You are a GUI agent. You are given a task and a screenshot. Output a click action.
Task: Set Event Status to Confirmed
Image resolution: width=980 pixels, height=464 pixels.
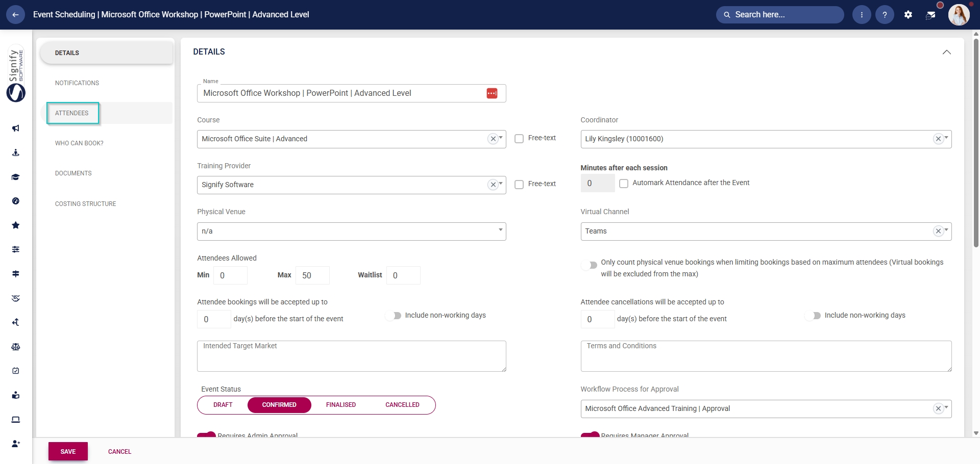279,405
